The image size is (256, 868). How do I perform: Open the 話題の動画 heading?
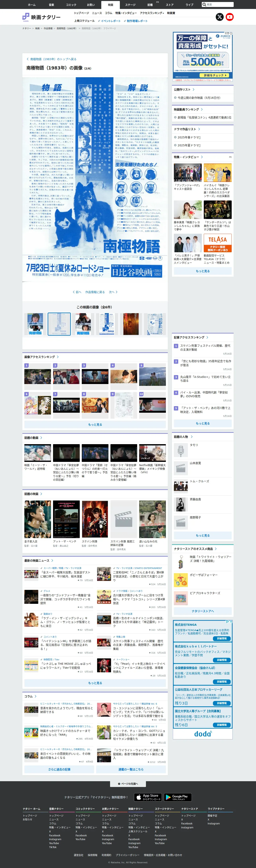click(x=33, y=437)
